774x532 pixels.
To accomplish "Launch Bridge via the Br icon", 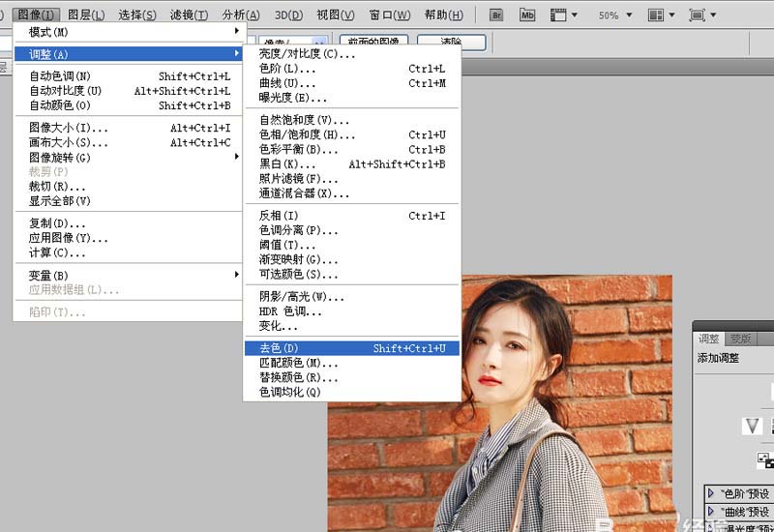I will [x=496, y=15].
